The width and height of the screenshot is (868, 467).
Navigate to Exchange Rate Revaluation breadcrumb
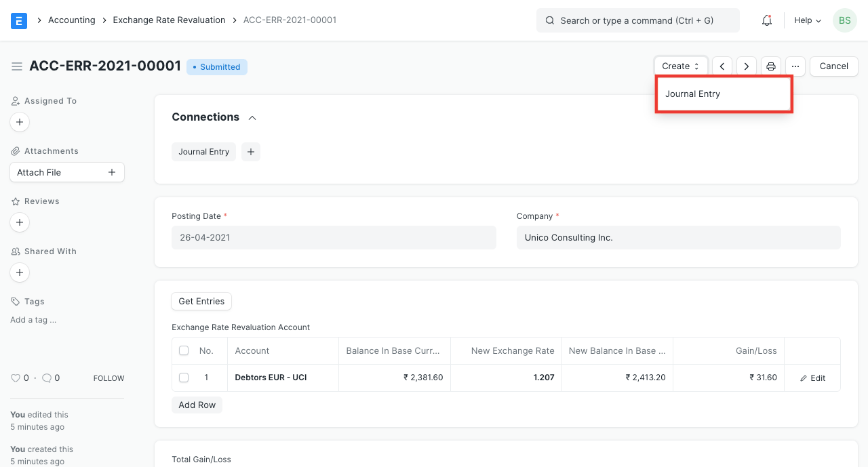pyautogui.click(x=169, y=20)
